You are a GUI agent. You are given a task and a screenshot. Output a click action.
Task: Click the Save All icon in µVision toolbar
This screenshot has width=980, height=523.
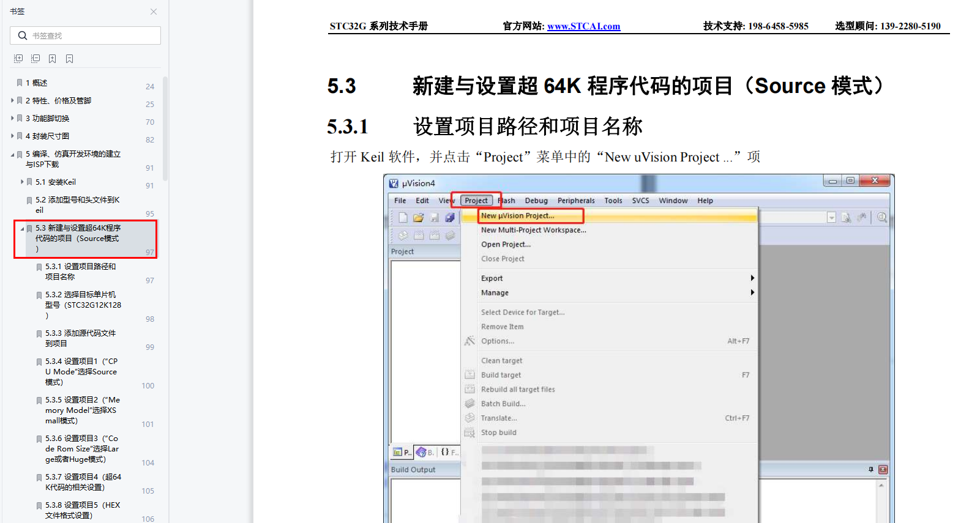pos(450,217)
